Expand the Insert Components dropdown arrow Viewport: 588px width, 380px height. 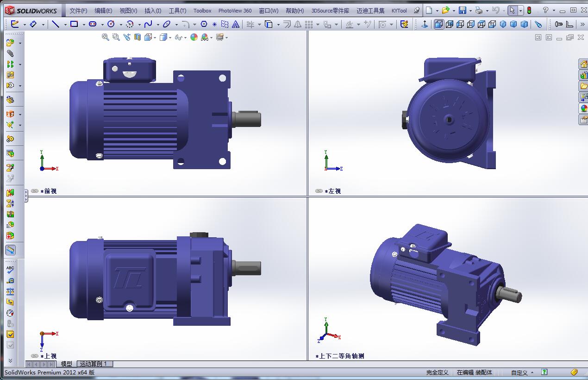[x=20, y=43]
